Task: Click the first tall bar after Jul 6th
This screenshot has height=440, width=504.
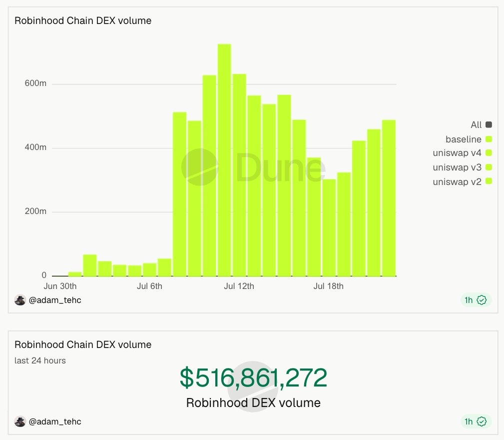Action: 180,194
